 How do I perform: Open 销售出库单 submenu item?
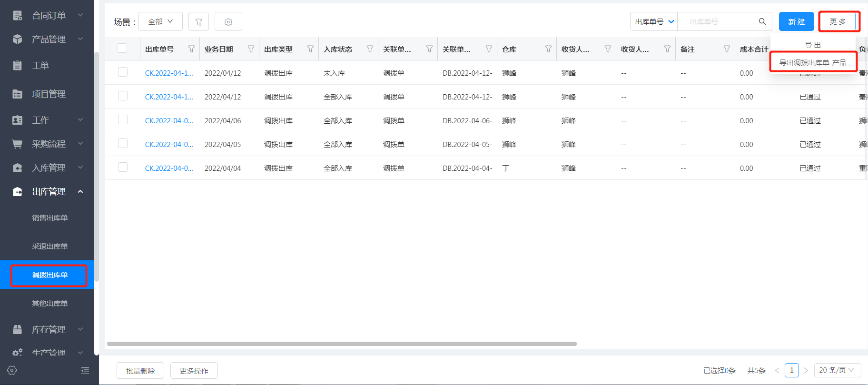click(x=49, y=217)
